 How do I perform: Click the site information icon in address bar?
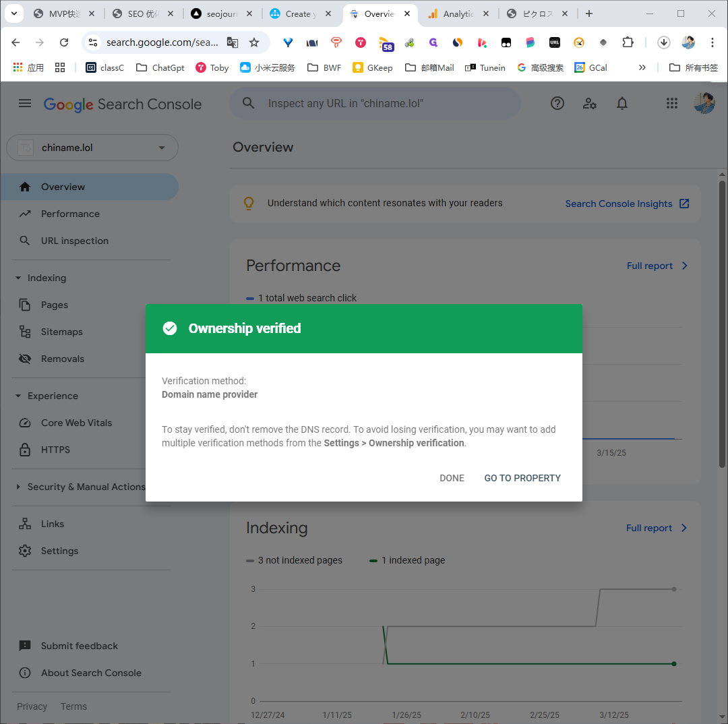[93, 42]
